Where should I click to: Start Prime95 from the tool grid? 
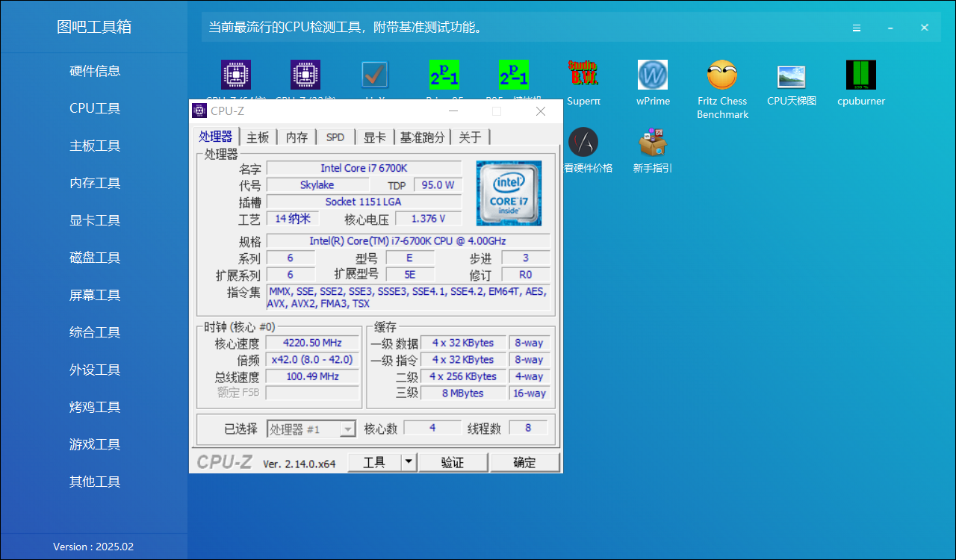(x=444, y=75)
